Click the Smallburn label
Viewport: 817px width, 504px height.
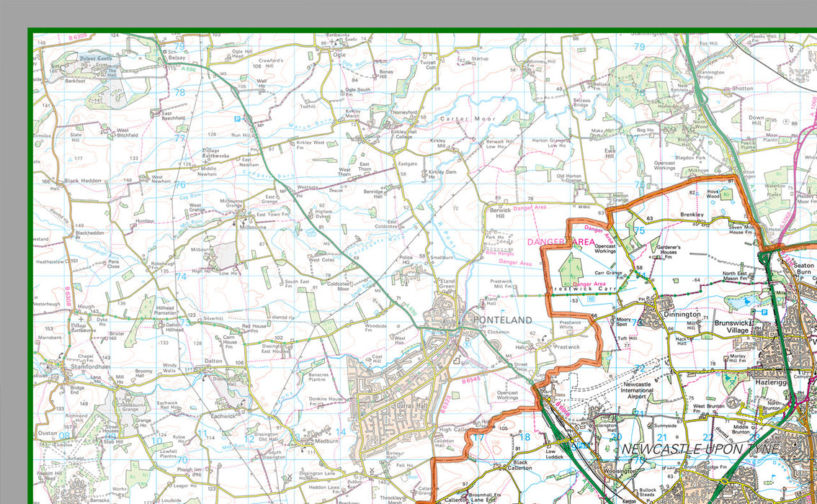(x=442, y=258)
